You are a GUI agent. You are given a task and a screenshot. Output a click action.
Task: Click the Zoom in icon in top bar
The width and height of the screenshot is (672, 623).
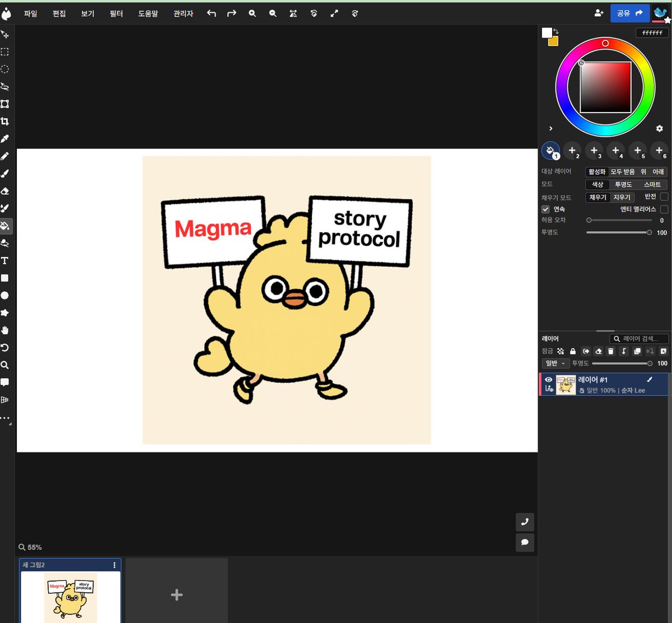coord(253,13)
